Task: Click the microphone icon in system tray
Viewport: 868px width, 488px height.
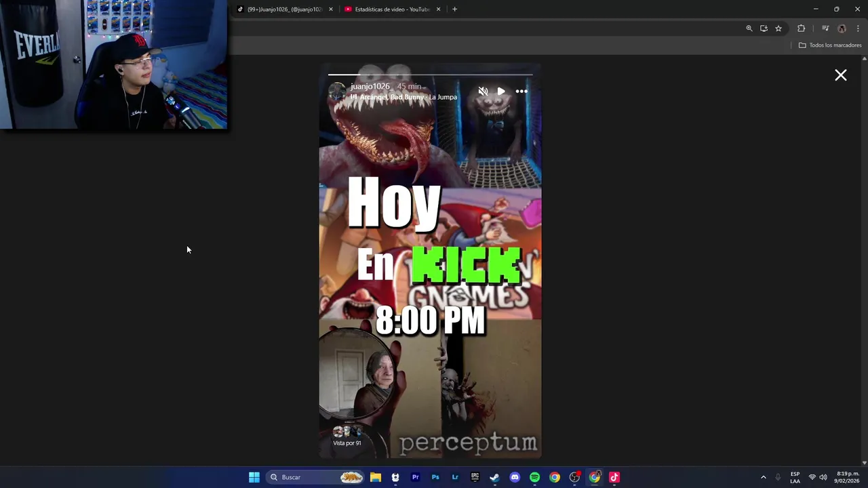Action: point(778,477)
